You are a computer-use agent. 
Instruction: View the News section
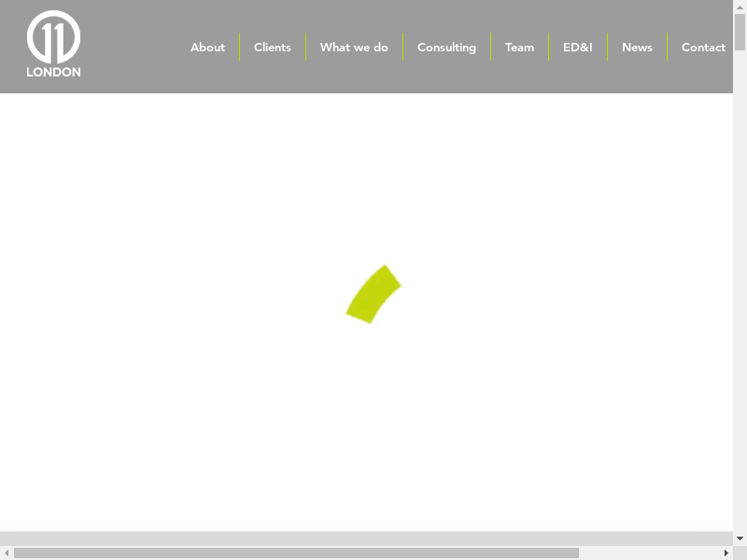(637, 48)
